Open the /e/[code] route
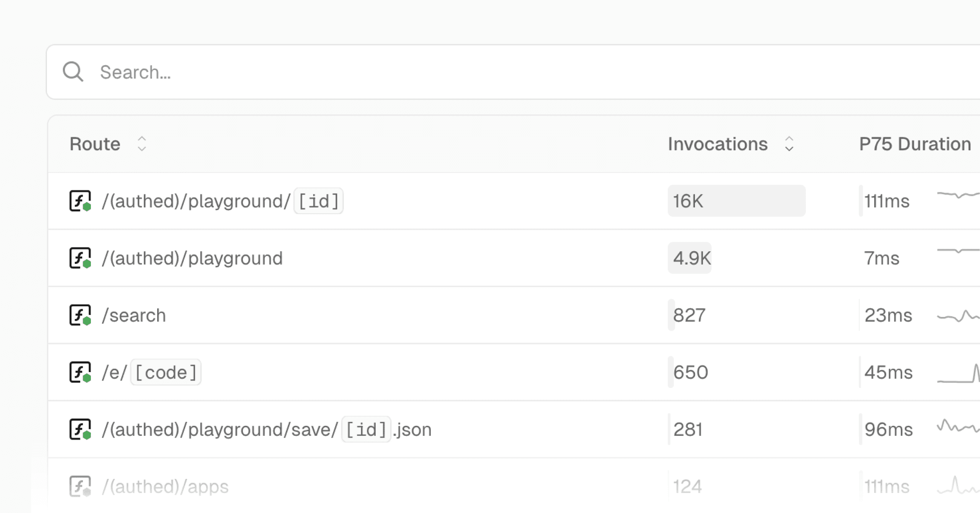 [151, 373]
